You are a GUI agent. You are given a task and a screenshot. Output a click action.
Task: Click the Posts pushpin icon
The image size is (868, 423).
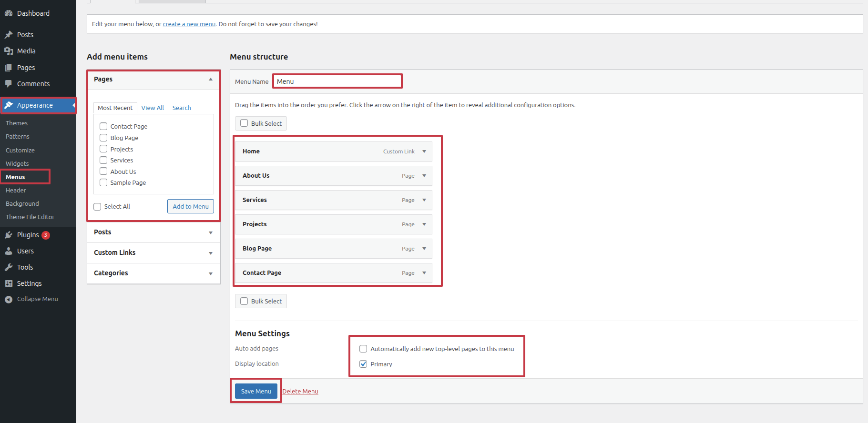[9, 35]
